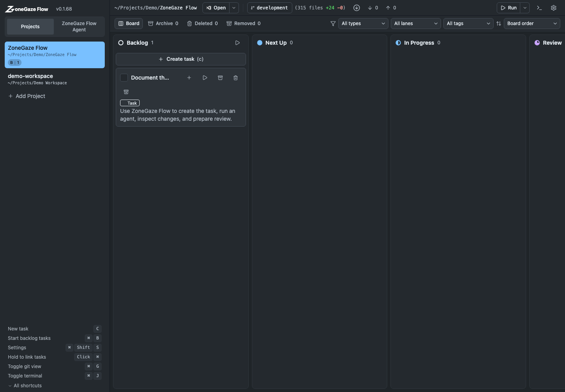Open the Board order sort dropdown
The image size is (565, 392).
(532, 24)
